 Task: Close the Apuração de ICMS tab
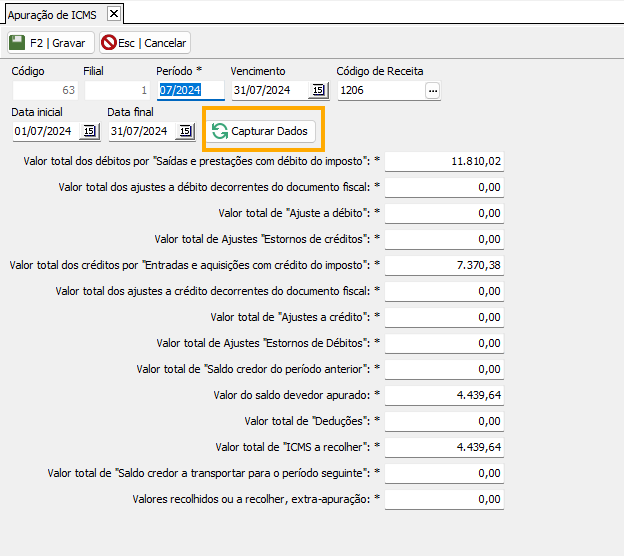(113, 13)
